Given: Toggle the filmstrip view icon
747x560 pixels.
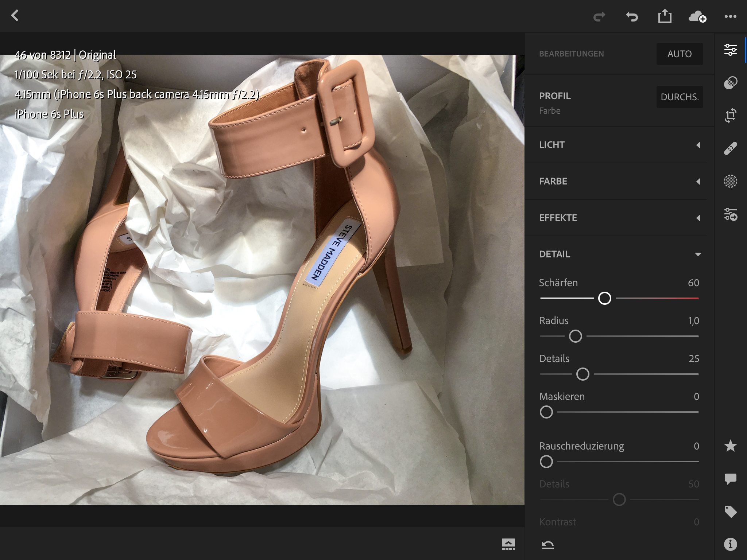Looking at the screenshot, I should 508,544.
